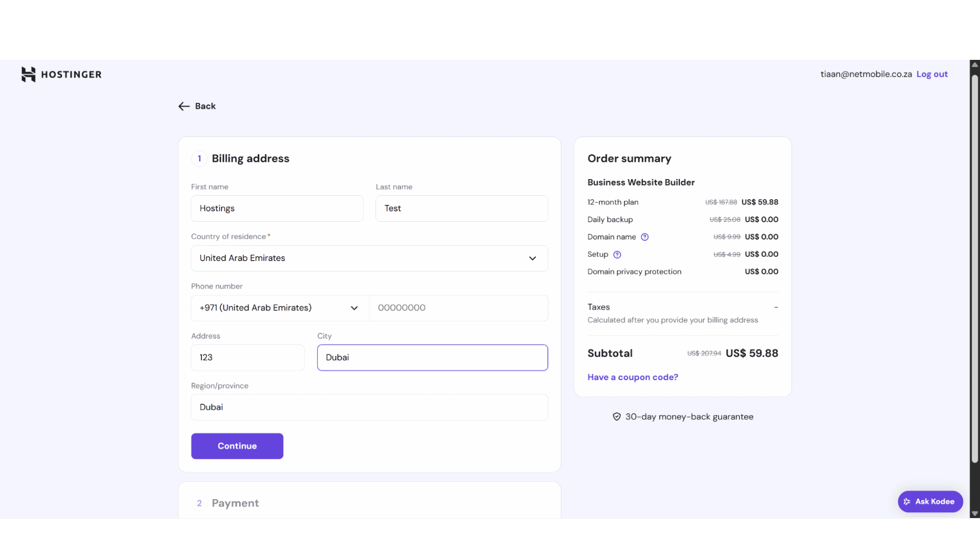
Task: Click the Address input field
Action: point(248,358)
